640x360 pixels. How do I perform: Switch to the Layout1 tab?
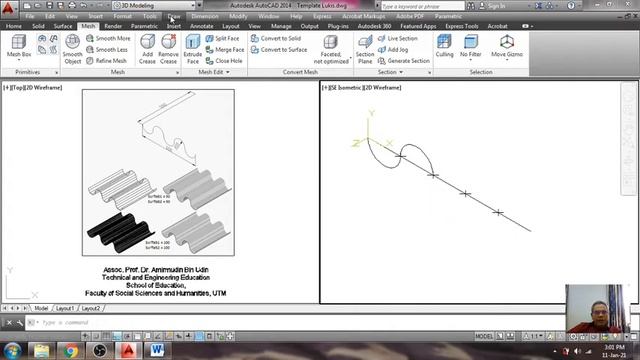pos(65,308)
